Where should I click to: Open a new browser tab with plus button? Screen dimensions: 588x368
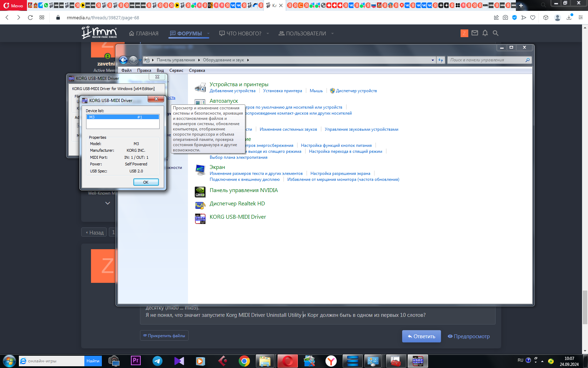(x=521, y=5)
